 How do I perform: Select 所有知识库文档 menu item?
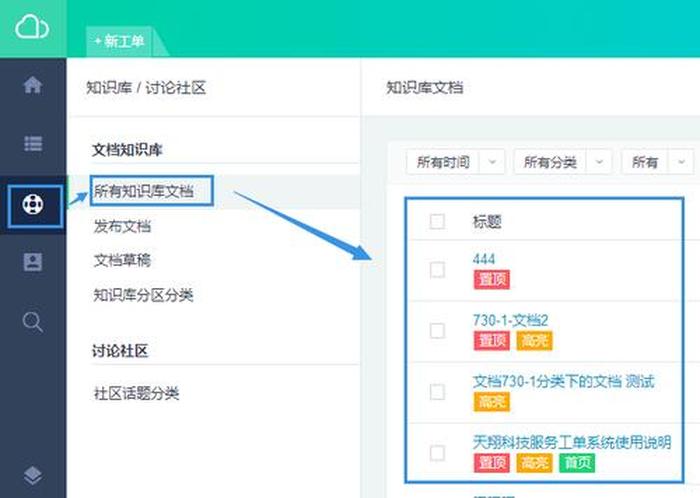point(143,191)
